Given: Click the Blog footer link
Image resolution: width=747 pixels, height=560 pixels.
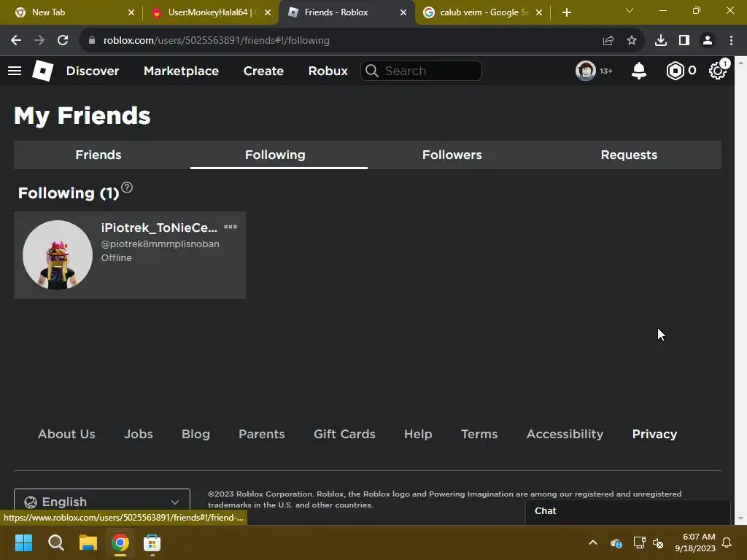Looking at the screenshot, I should [196, 434].
